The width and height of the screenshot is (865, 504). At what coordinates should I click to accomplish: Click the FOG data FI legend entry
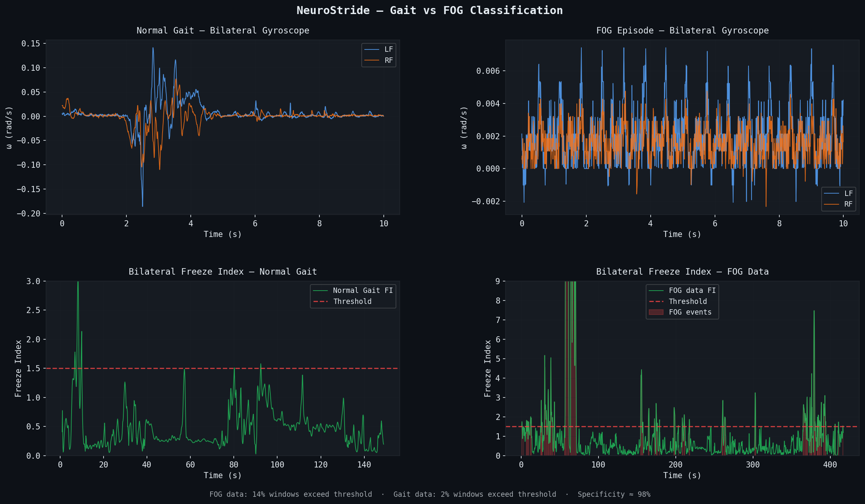pyautogui.click(x=692, y=291)
